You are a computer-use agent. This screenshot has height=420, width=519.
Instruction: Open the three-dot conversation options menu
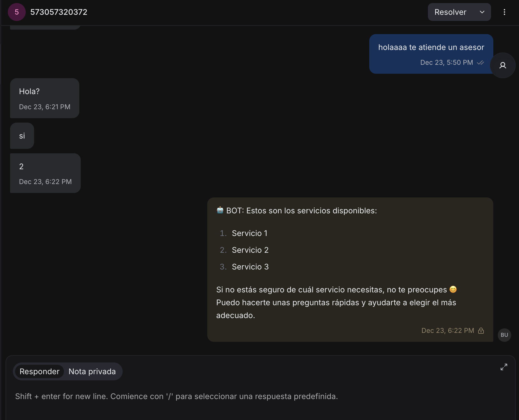tap(504, 12)
